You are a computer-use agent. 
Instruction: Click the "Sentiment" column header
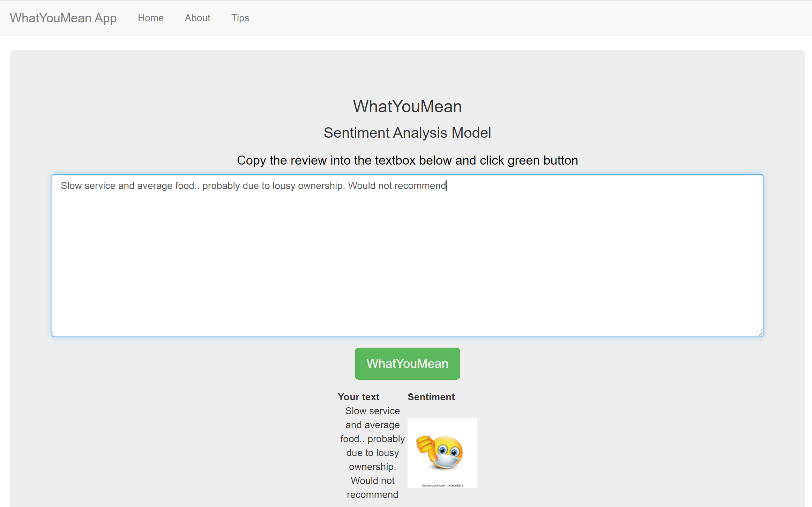(431, 397)
